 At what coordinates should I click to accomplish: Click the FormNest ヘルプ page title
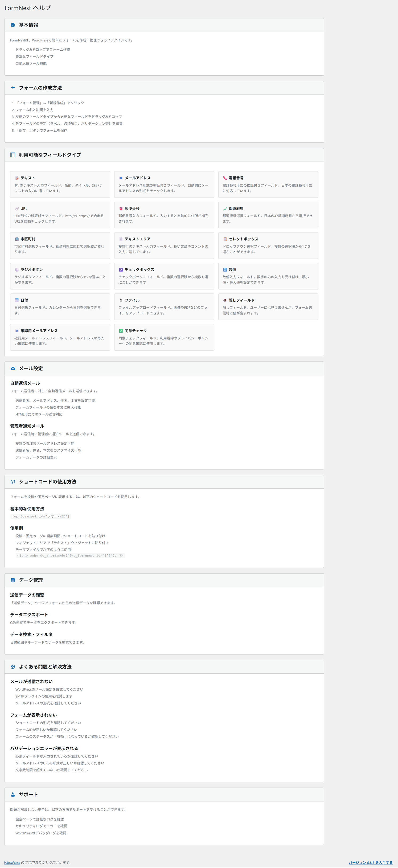tap(28, 8)
